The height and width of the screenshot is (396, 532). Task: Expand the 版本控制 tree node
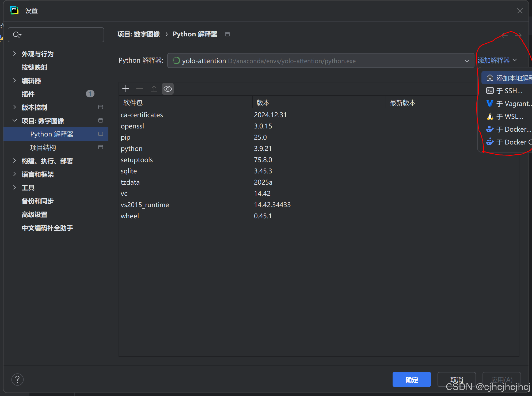tap(15, 107)
